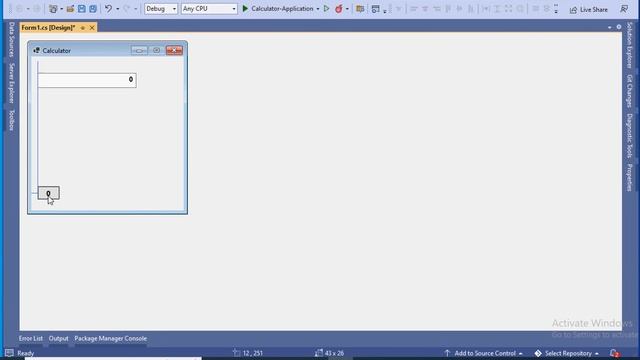The width and height of the screenshot is (640, 360).
Task: Click the Live Share button
Action: pyautogui.click(x=589, y=9)
